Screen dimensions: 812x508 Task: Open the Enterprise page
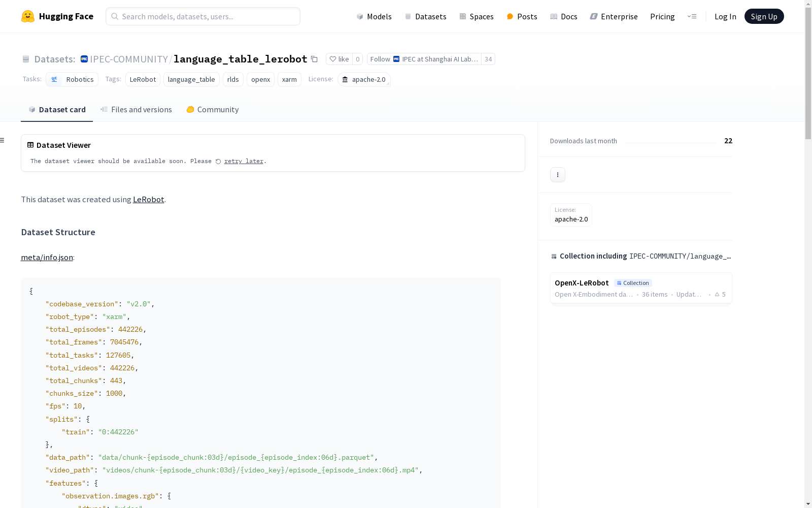point(614,16)
